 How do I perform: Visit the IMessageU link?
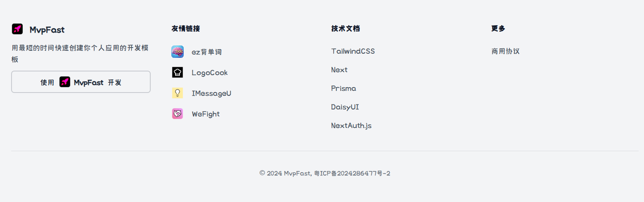tap(211, 93)
